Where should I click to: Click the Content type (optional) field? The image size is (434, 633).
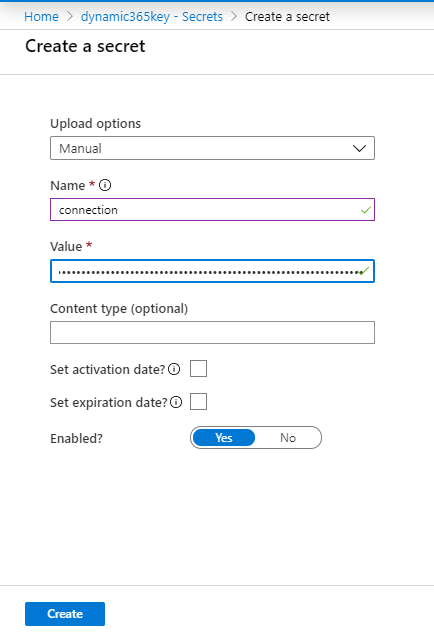pyautogui.click(x=212, y=333)
